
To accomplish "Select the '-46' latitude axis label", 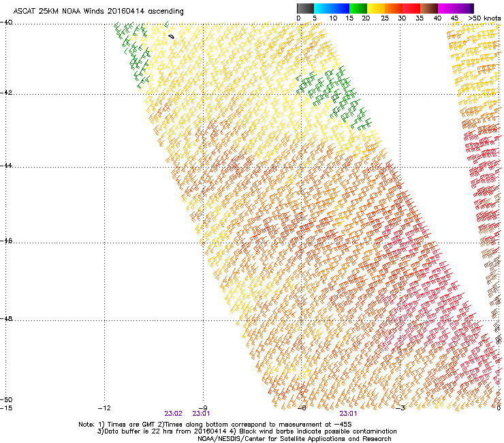I will coord(6,241).
